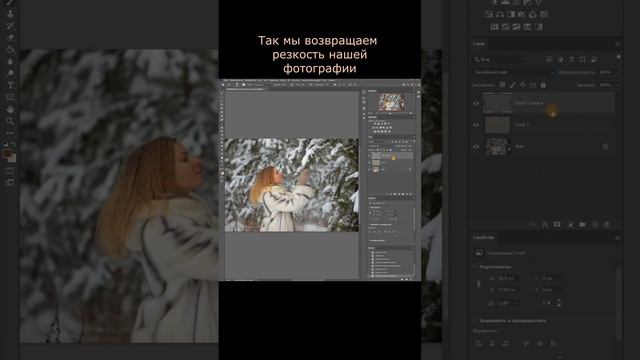Viewport: 640px width, 360px height.
Task: Open the layer filter type dropdown
Action: tap(500, 60)
